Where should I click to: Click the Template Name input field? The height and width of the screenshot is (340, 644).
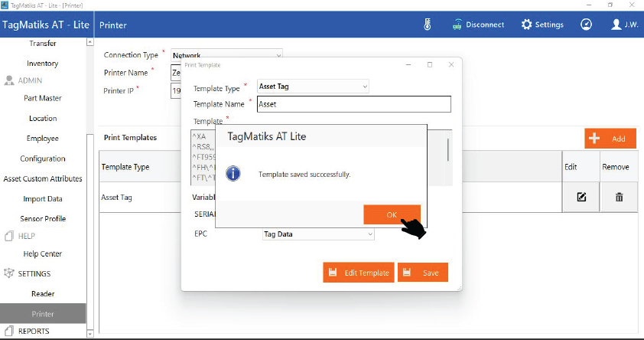click(353, 104)
